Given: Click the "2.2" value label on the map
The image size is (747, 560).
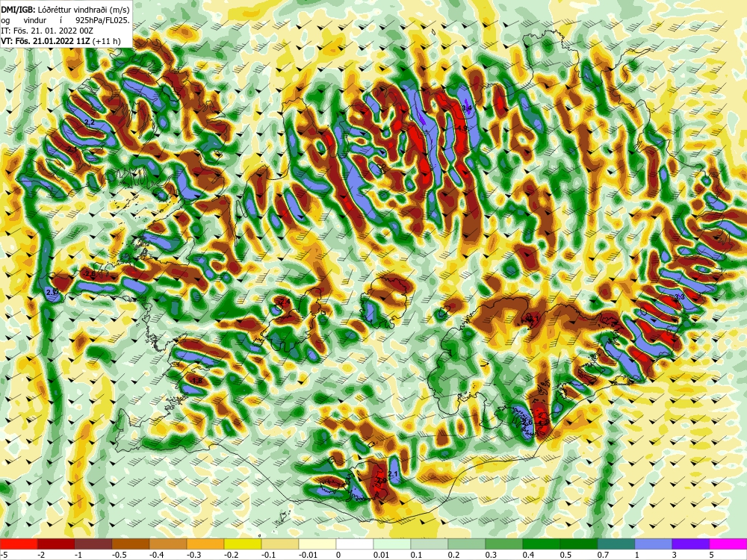Looking at the screenshot, I should click(x=89, y=123).
